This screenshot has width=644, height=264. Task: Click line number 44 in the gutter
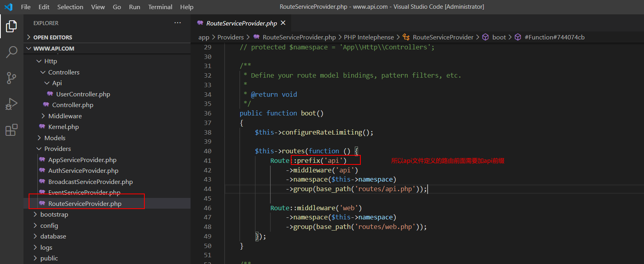tap(208, 189)
